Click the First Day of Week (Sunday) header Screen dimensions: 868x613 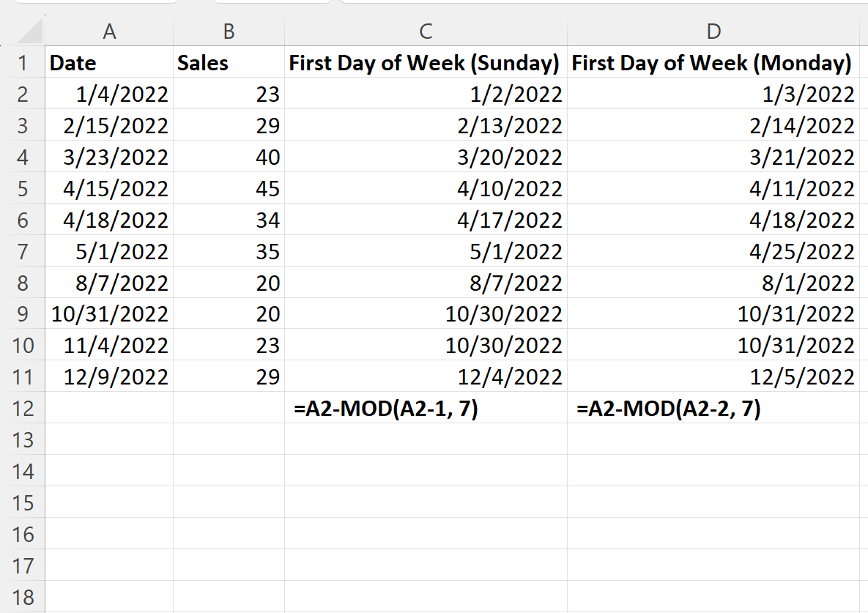[x=425, y=63]
